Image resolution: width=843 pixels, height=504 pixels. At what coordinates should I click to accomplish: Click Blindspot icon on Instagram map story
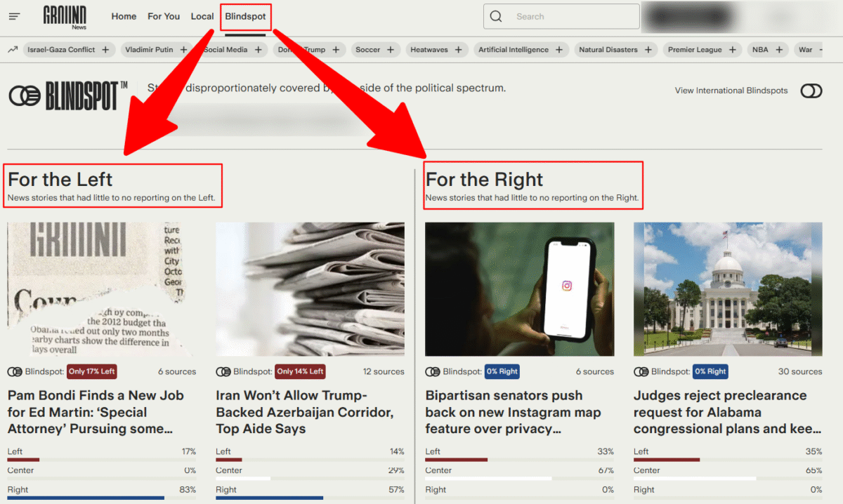pyautogui.click(x=433, y=371)
